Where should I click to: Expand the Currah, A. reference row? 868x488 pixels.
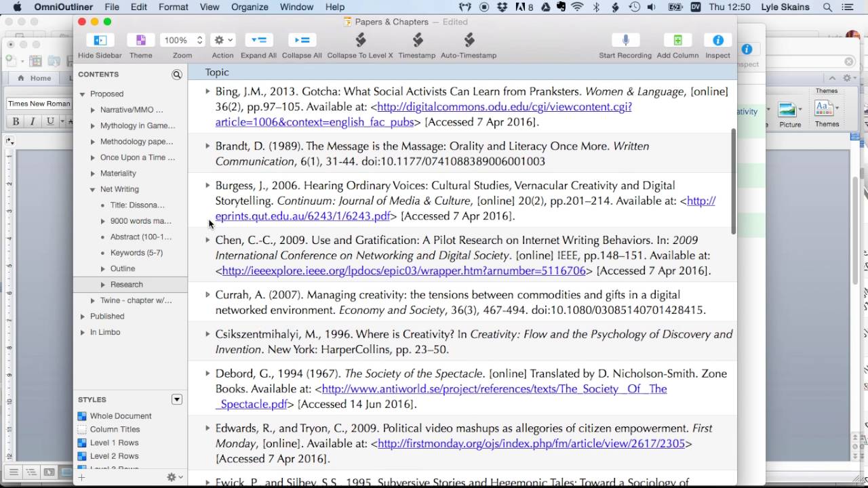[208, 294]
